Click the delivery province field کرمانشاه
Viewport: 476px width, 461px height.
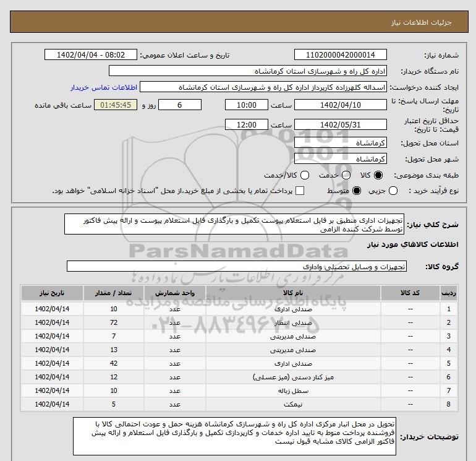tap(340, 142)
